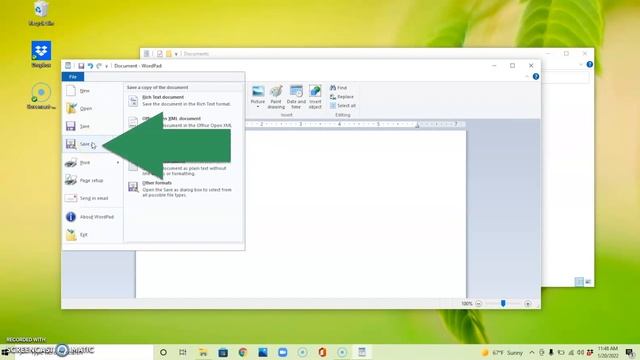This screenshot has height=360, width=640.
Task: Click Exit in the File menu
Action: (92, 235)
